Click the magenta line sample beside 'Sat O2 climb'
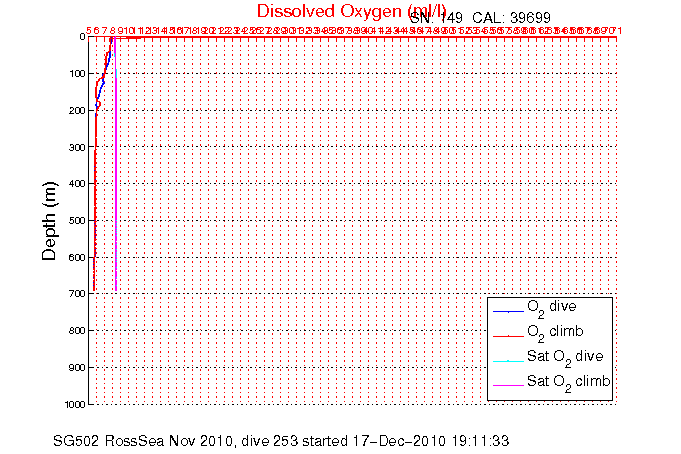This screenshot has width=681, height=454. (508, 385)
